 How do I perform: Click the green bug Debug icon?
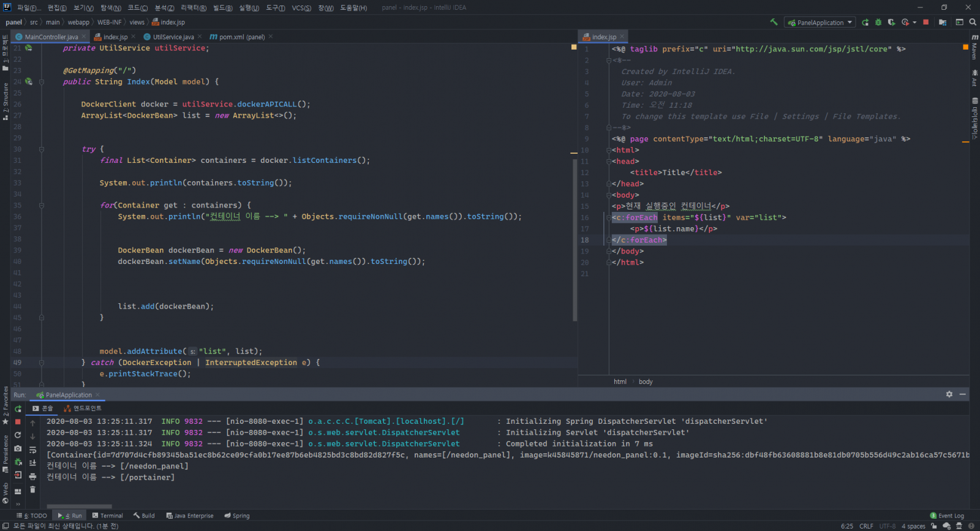878,22
